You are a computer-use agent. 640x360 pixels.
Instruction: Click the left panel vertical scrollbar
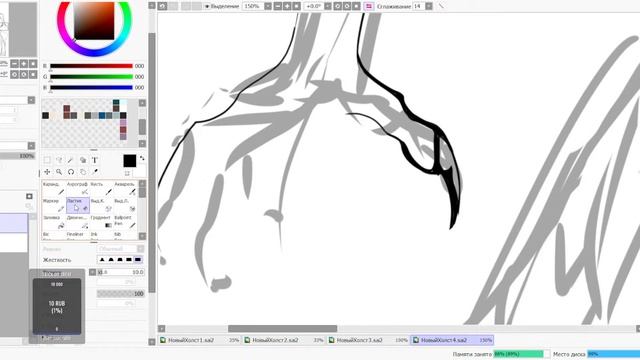pyautogui.click(x=152, y=163)
